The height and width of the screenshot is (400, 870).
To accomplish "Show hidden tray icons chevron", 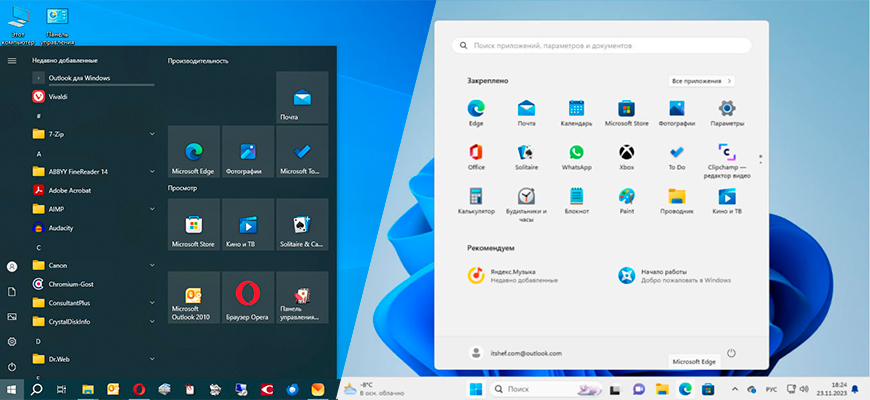I will pos(735,389).
